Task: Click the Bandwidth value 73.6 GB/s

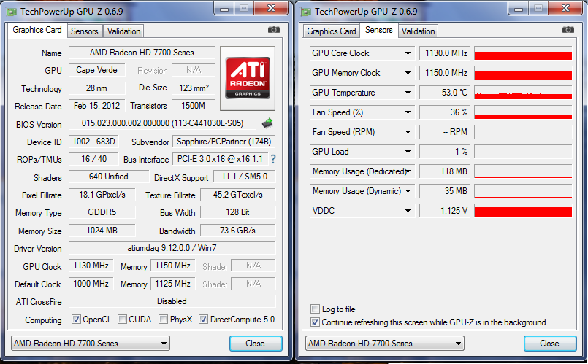Action: pyautogui.click(x=237, y=231)
